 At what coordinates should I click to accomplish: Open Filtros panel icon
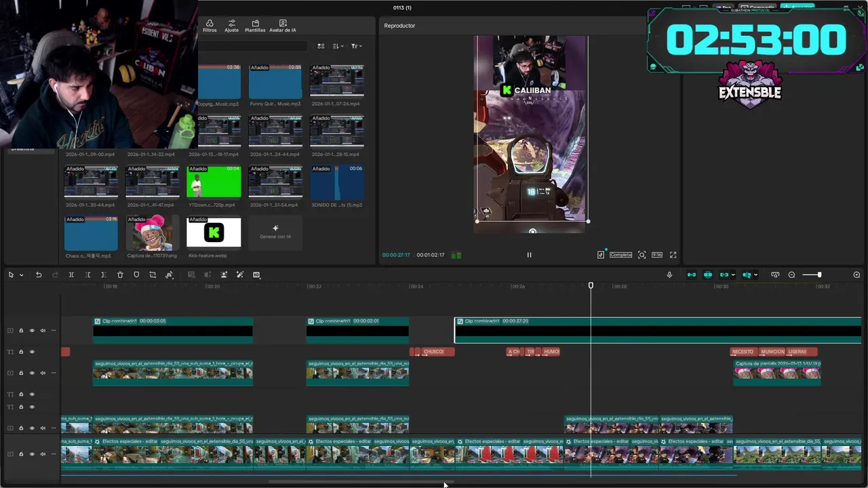(x=210, y=26)
